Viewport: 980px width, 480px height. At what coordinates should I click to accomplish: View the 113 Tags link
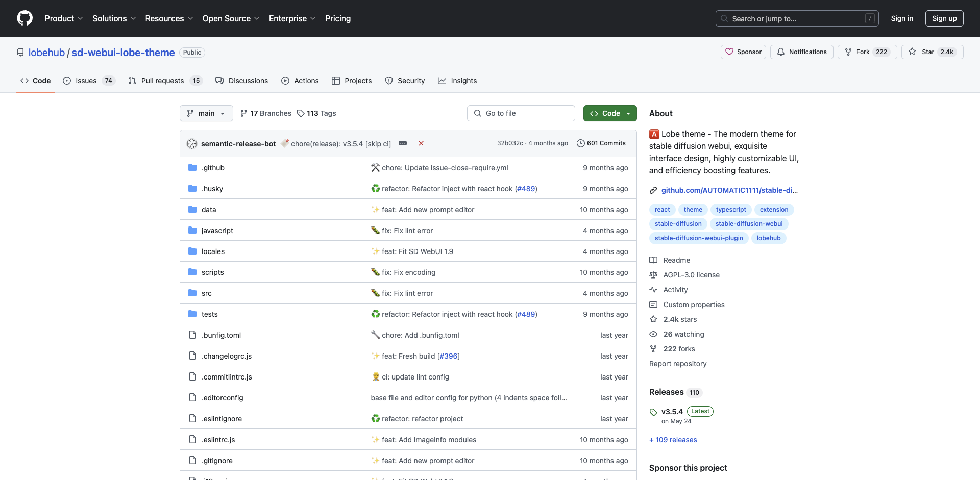click(x=316, y=113)
